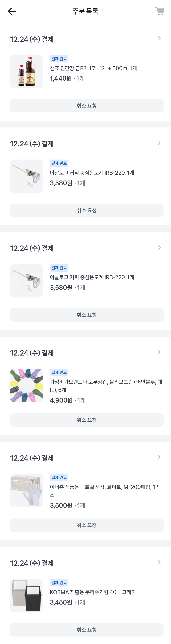
Task: Expand the nitrile gloves order chevron
Action: [x=159, y=457]
